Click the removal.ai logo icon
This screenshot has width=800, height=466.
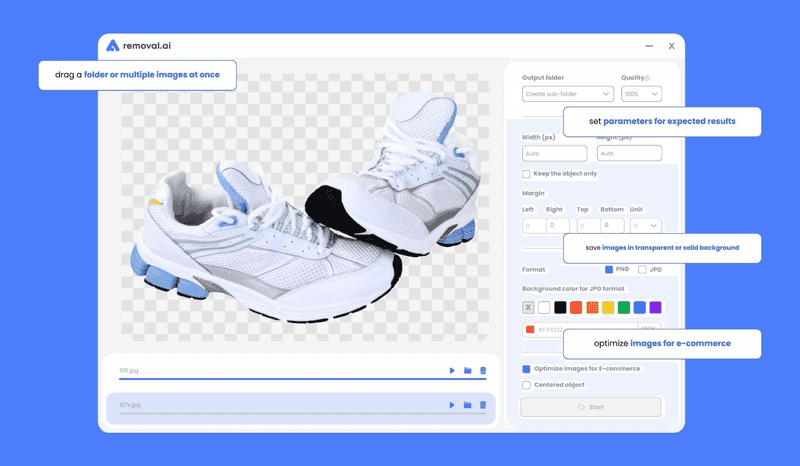pyautogui.click(x=112, y=45)
